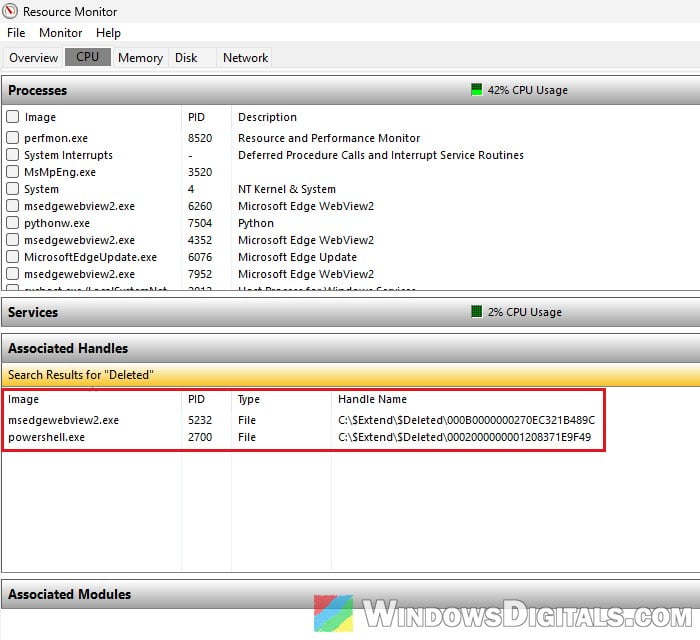Screen dimensions: 700x640
Task: Click the Python description cell
Action: click(x=256, y=223)
